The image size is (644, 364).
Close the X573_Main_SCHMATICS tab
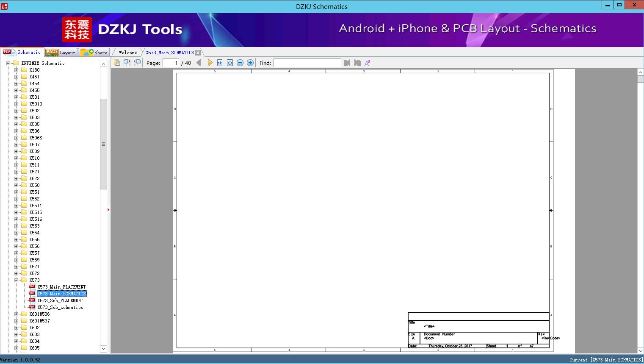coord(198,53)
